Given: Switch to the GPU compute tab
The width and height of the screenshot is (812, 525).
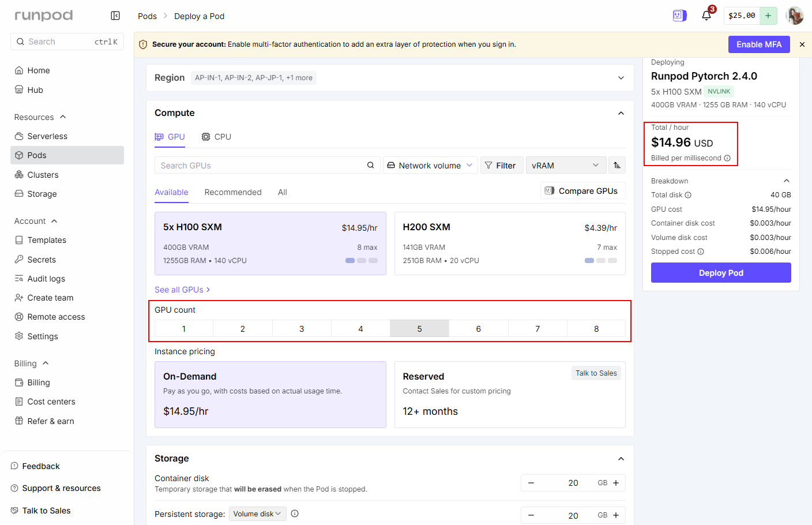Looking at the screenshot, I should pos(170,137).
